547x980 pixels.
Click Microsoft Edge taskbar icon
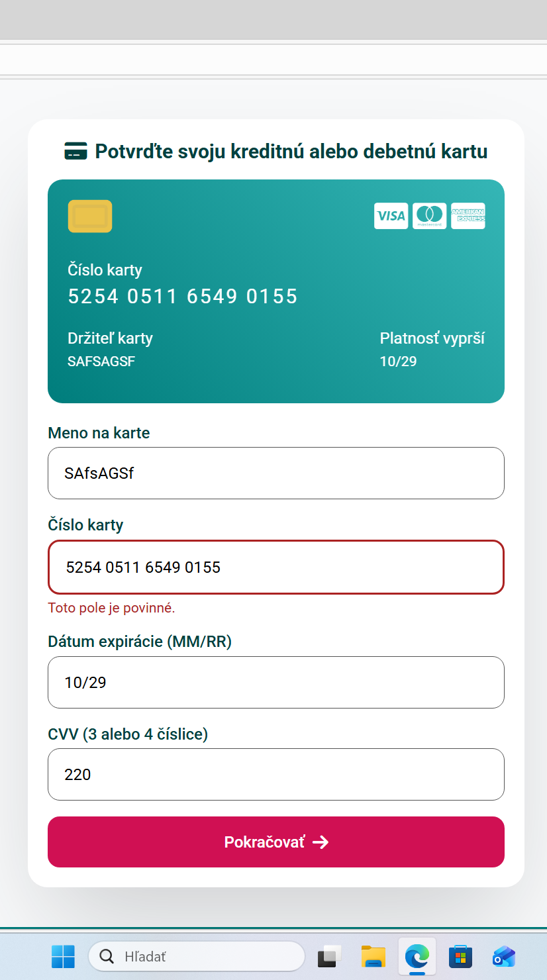coord(417,956)
